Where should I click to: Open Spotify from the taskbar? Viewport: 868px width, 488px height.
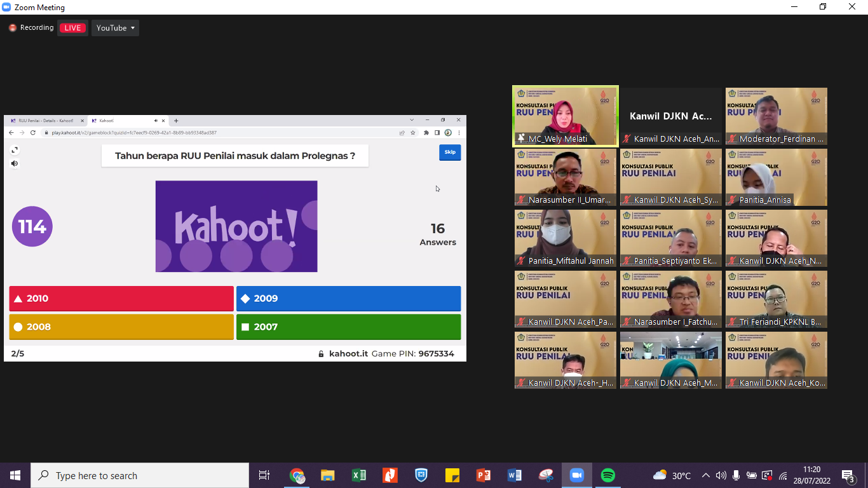point(608,475)
